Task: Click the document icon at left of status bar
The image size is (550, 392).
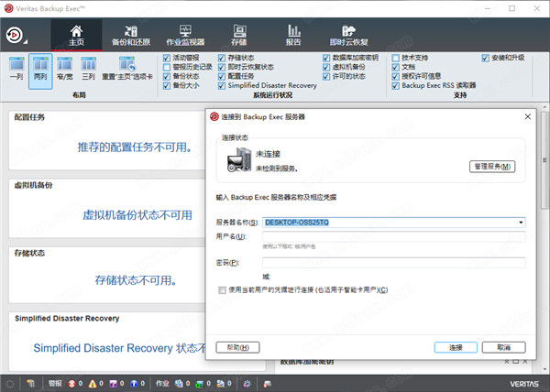Action: click(31, 384)
